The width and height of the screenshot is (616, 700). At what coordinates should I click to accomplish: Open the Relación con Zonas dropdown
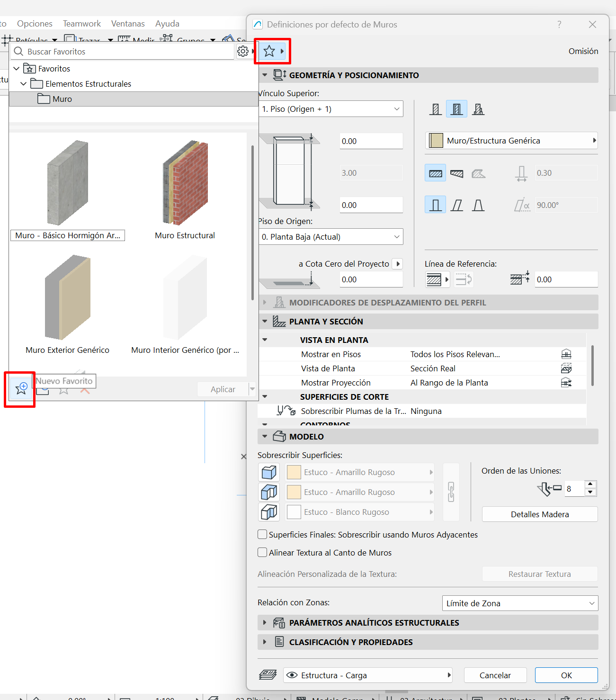click(519, 603)
